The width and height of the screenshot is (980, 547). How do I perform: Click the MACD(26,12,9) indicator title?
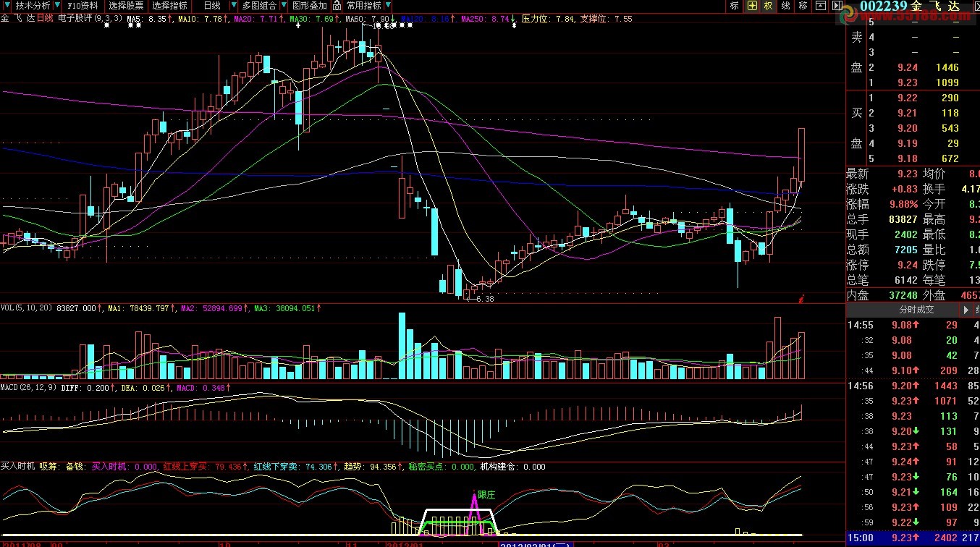(29, 388)
